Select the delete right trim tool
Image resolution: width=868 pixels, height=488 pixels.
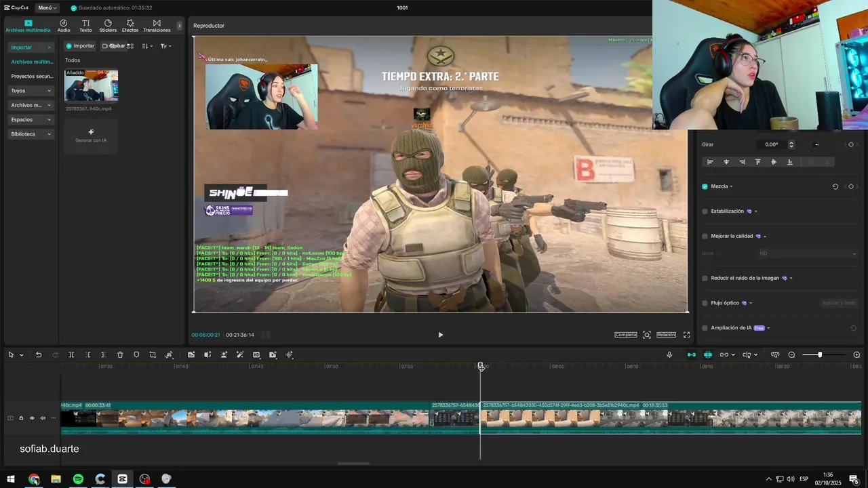coord(103,354)
